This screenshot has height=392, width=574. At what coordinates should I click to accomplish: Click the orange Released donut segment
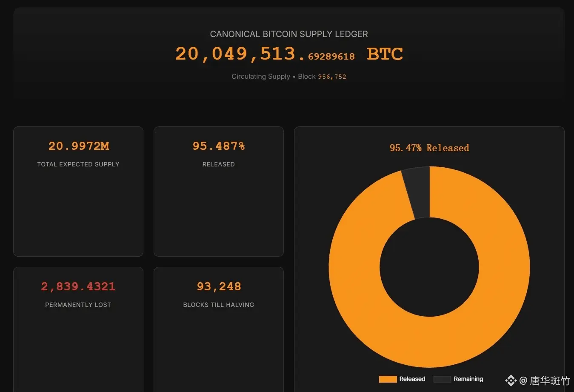coord(429,342)
